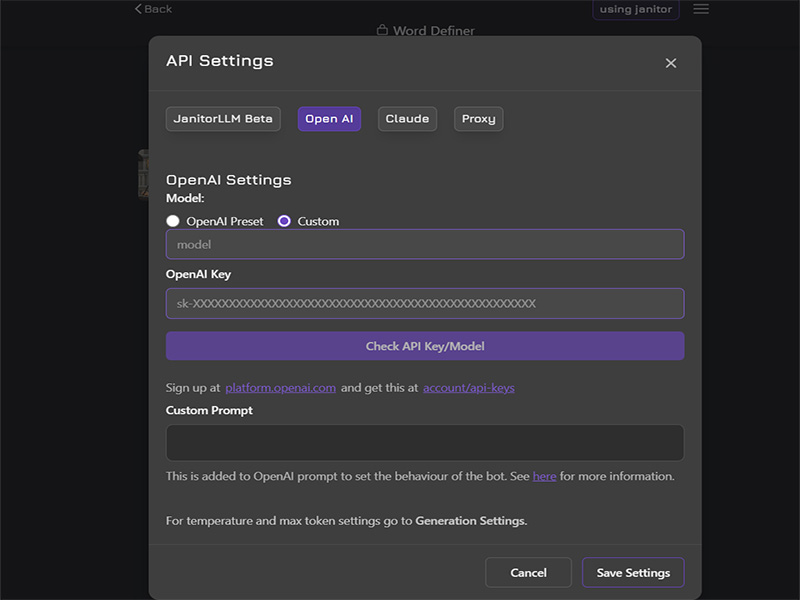
Task: Open the platform.openai.com link
Action: tap(281, 388)
